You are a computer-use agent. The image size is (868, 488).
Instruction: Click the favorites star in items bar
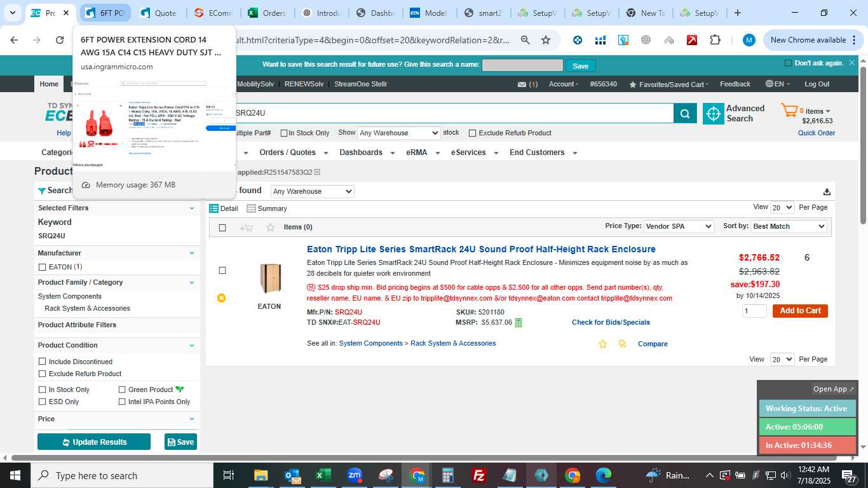[271, 227]
